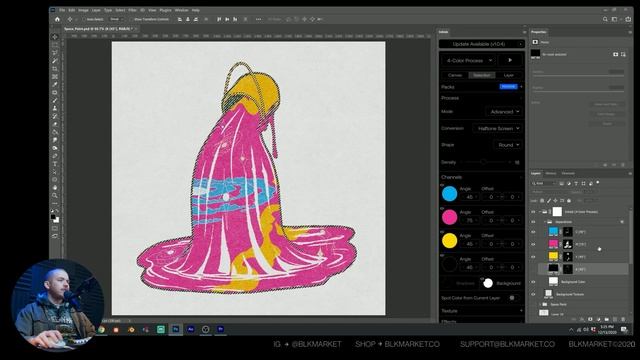Select the Zoom tool
The image size is (640, 360).
55,196
